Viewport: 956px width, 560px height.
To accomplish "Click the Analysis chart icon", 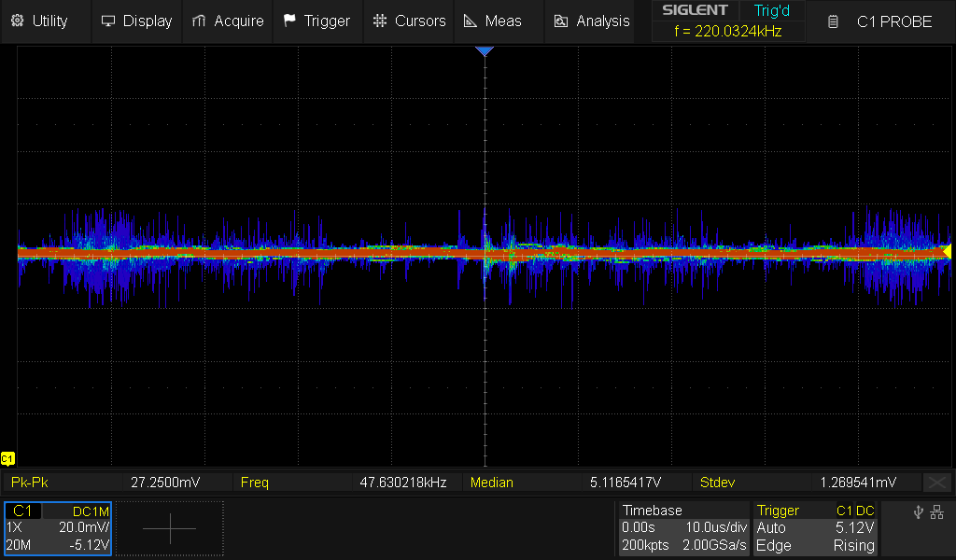I will pos(561,21).
